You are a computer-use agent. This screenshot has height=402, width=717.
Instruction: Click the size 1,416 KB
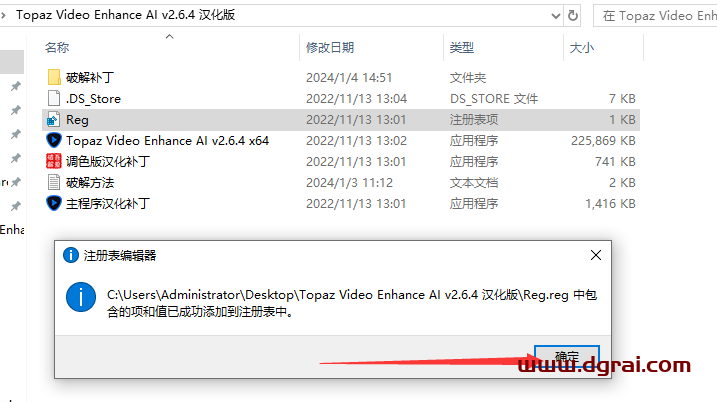pyautogui.click(x=610, y=204)
